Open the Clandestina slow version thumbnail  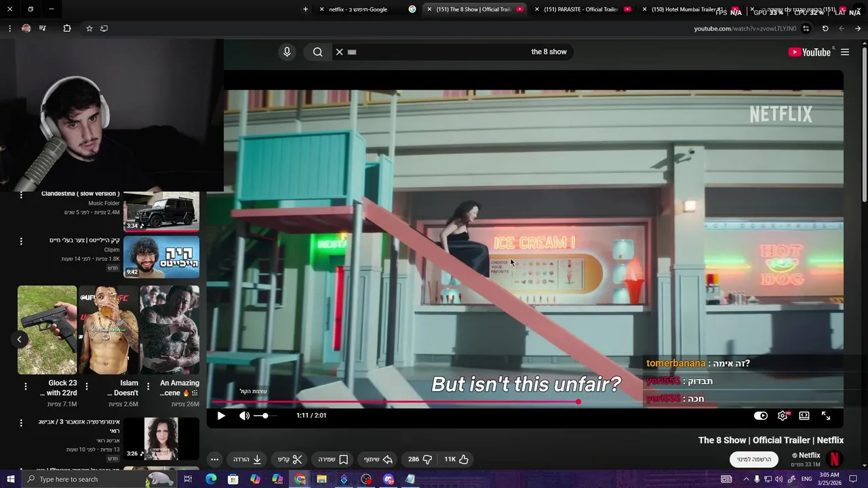click(161, 211)
